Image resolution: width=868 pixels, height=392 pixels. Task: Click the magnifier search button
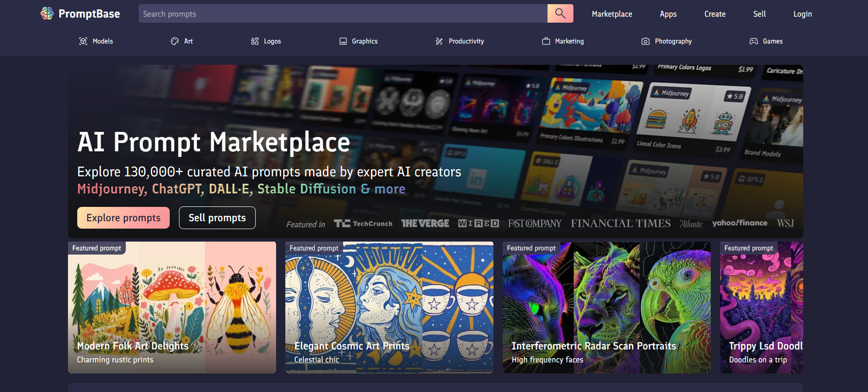click(x=560, y=14)
